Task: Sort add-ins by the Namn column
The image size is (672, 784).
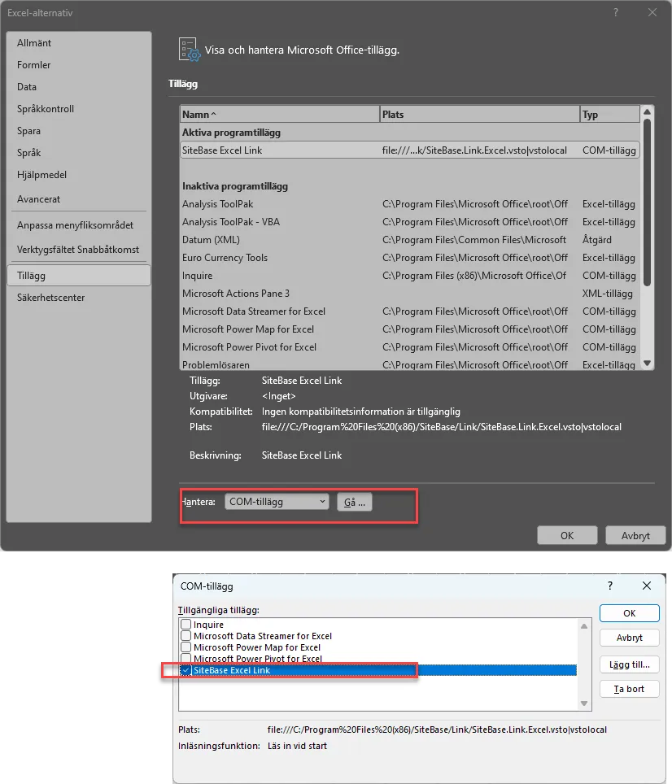Action: [280, 115]
